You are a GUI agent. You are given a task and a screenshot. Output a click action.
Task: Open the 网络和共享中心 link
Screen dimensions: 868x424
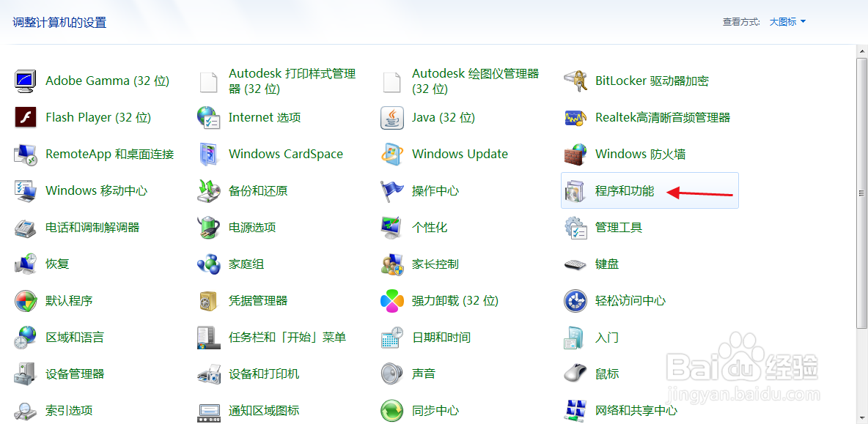click(636, 410)
